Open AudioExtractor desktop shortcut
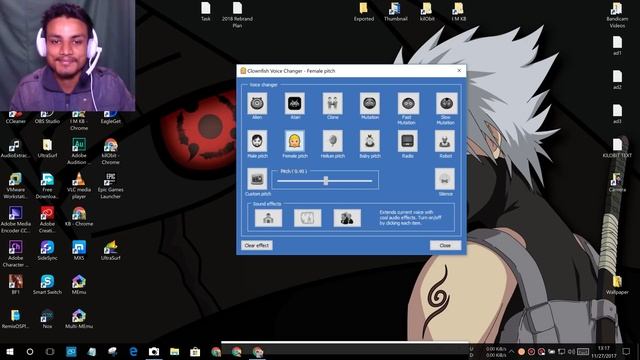Viewport: 640px width, 360px height. pyautogui.click(x=16, y=149)
